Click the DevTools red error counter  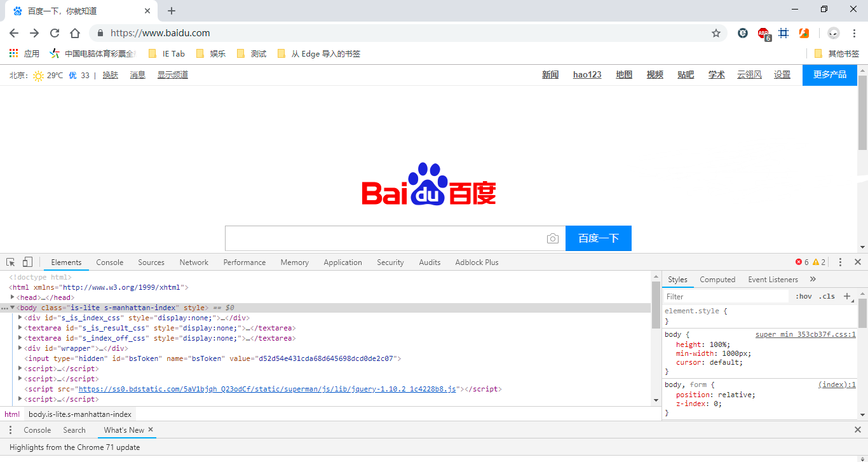click(x=802, y=262)
